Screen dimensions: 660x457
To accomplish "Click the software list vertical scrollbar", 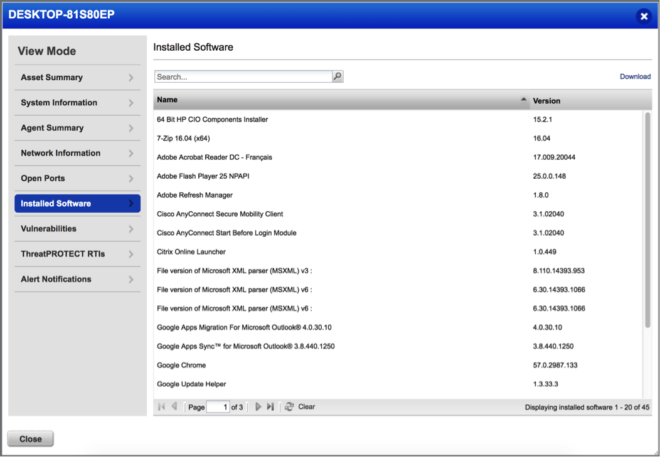I will pyautogui.click(x=647, y=219).
